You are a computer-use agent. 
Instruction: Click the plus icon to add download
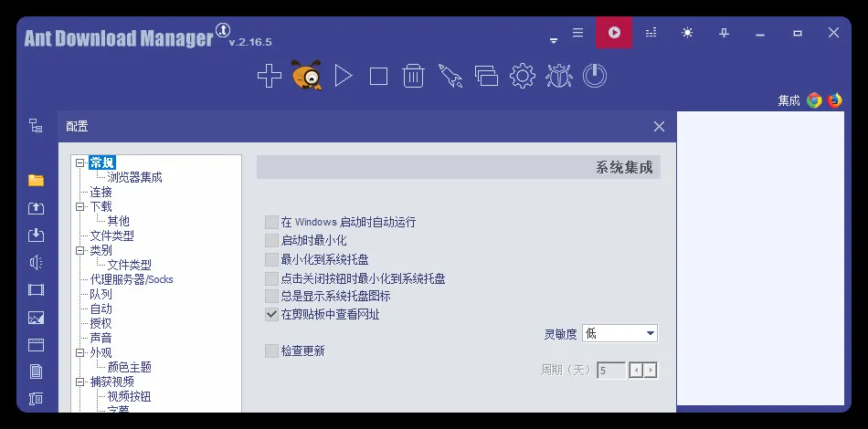click(269, 76)
